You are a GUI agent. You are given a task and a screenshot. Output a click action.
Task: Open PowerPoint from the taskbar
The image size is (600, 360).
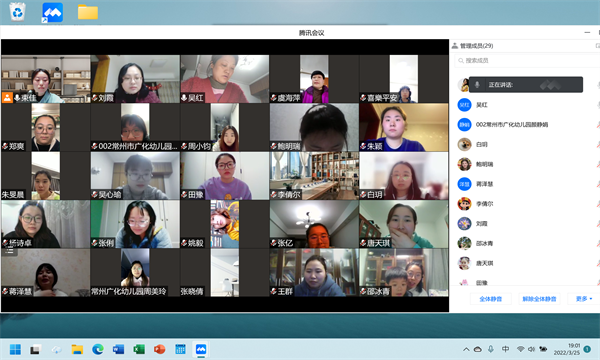159,349
